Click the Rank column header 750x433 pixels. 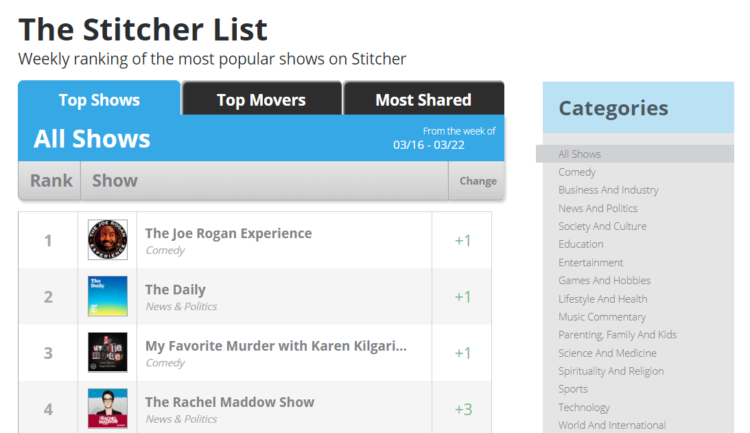[51, 180]
